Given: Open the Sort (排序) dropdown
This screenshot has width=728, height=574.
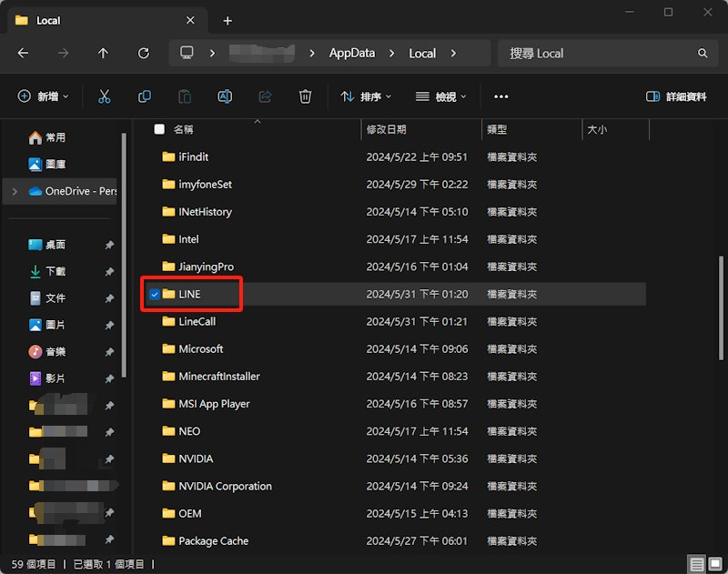Looking at the screenshot, I should click(366, 96).
